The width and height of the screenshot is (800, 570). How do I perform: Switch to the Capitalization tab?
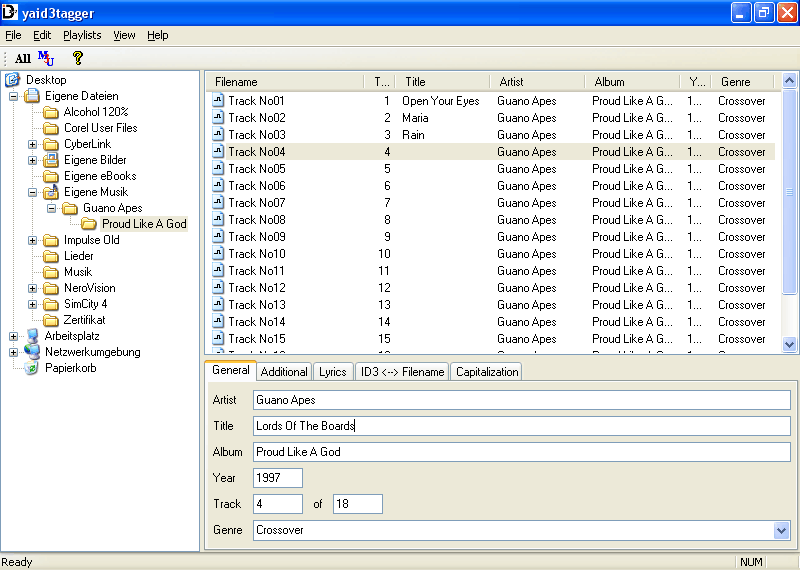tap(487, 372)
